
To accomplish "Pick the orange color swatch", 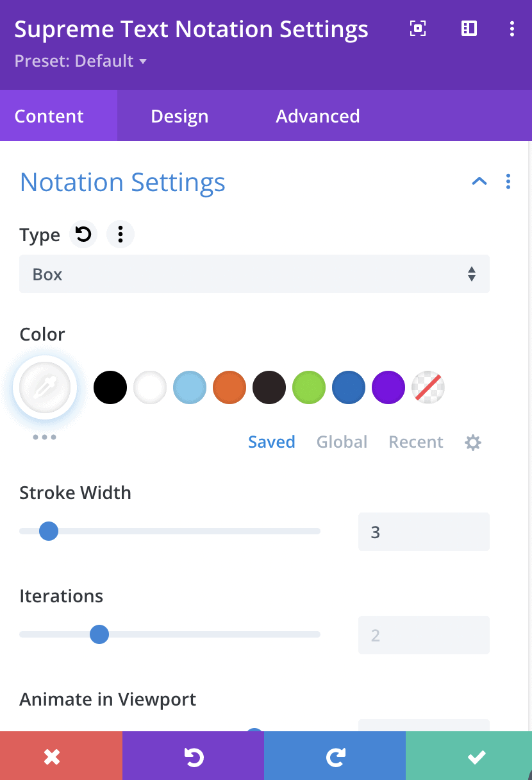I will coord(229,387).
